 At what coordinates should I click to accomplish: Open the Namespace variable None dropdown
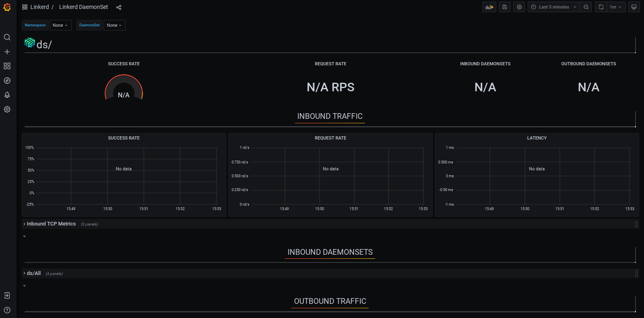coord(60,25)
